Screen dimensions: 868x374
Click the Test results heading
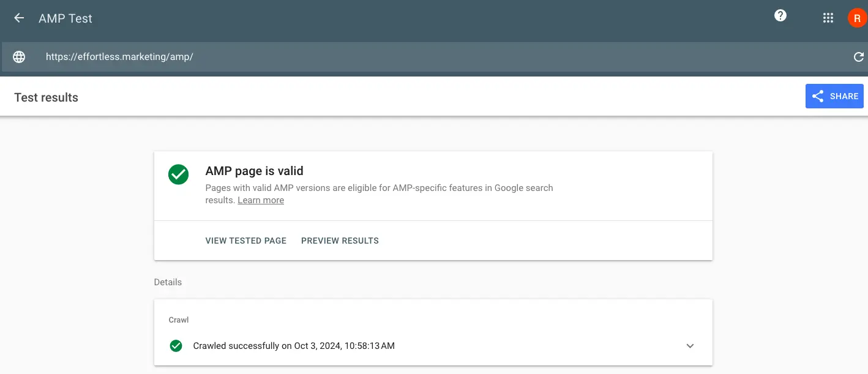coord(47,97)
